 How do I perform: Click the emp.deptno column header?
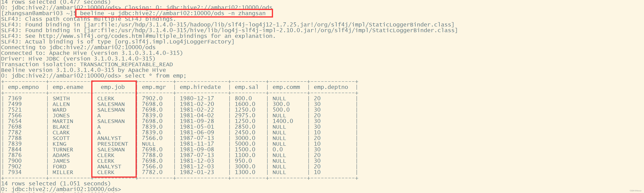[x=331, y=87]
